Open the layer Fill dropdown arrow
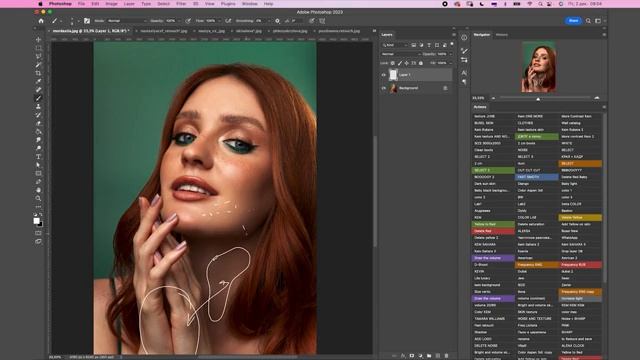This screenshot has height=360, width=640. coord(451,63)
